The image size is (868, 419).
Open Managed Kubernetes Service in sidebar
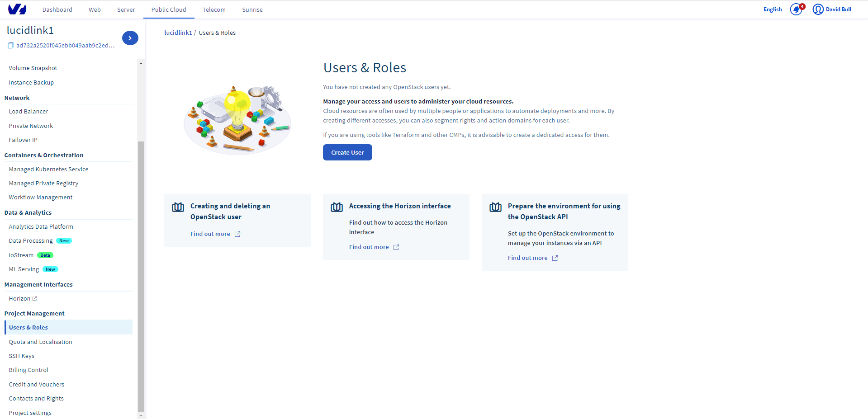[49, 169]
